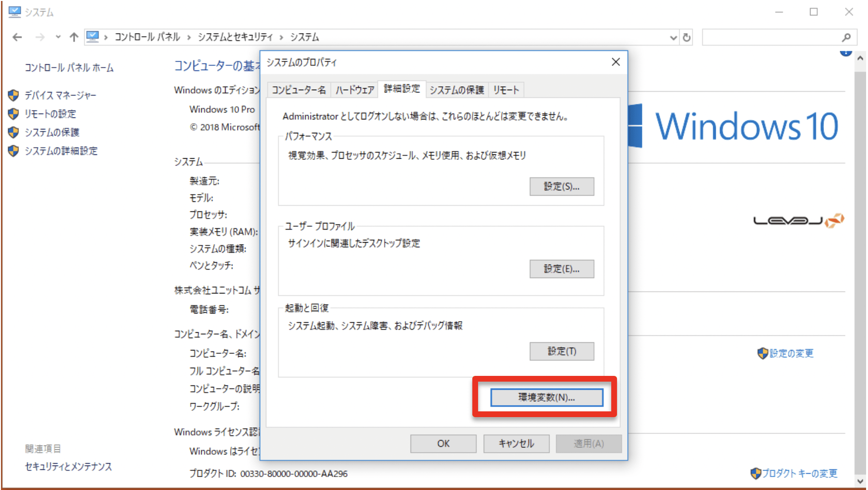Click the shield icon beside 設定の変更

pos(763,353)
